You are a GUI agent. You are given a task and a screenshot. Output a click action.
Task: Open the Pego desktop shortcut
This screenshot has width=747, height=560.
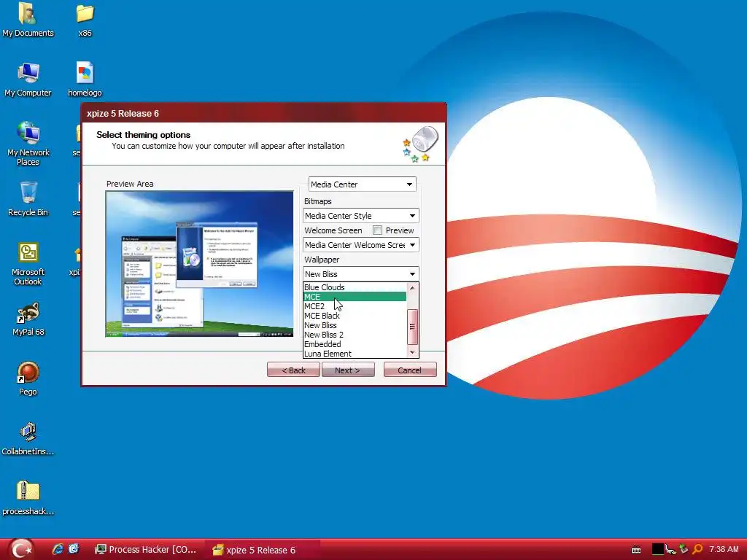pos(28,379)
